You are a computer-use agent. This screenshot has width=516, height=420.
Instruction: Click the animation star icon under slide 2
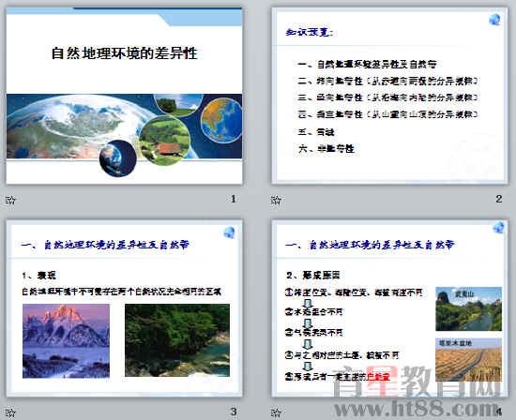click(x=276, y=200)
